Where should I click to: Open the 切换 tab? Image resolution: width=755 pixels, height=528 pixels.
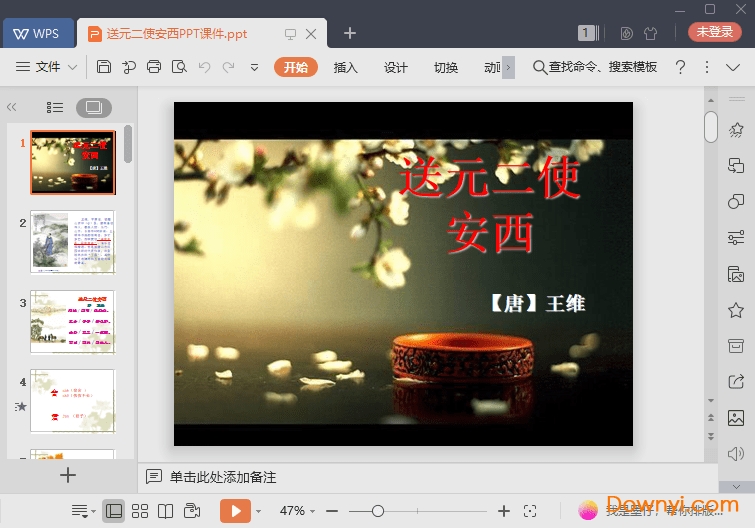[x=446, y=67]
